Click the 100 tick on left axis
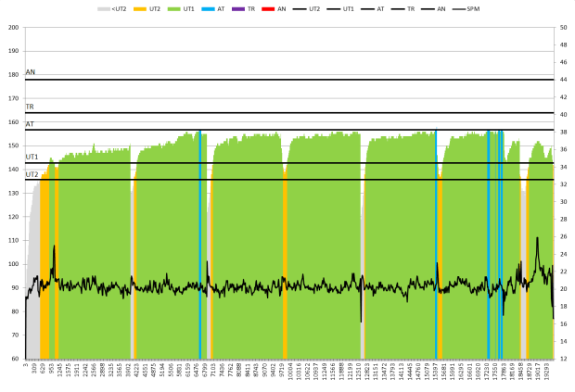Viewport: 575px width, 392px height. tap(13, 264)
